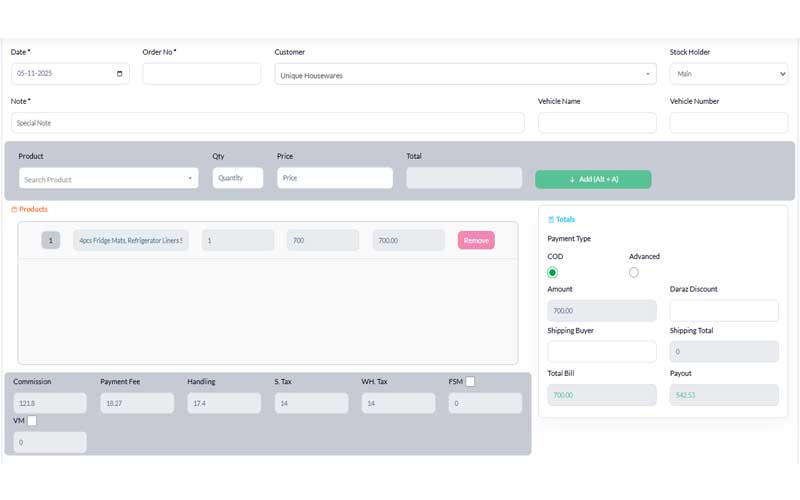Click the Quantity input field
This screenshot has height=500, width=800.
click(x=238, y=178)
